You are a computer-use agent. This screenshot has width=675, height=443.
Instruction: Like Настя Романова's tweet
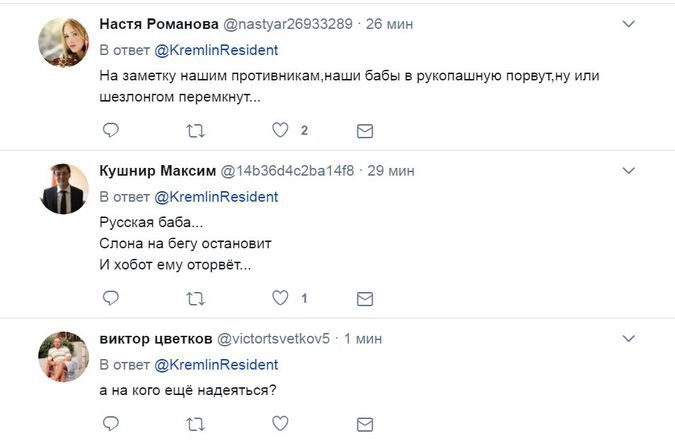point(281,130)
